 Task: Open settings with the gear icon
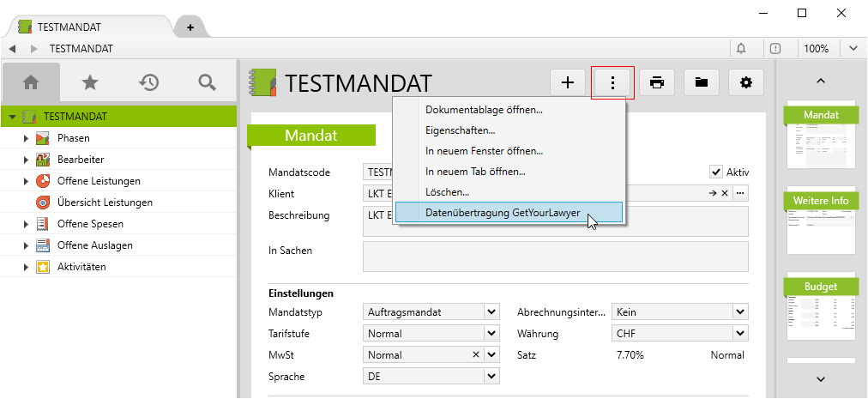tap(746, 82)
